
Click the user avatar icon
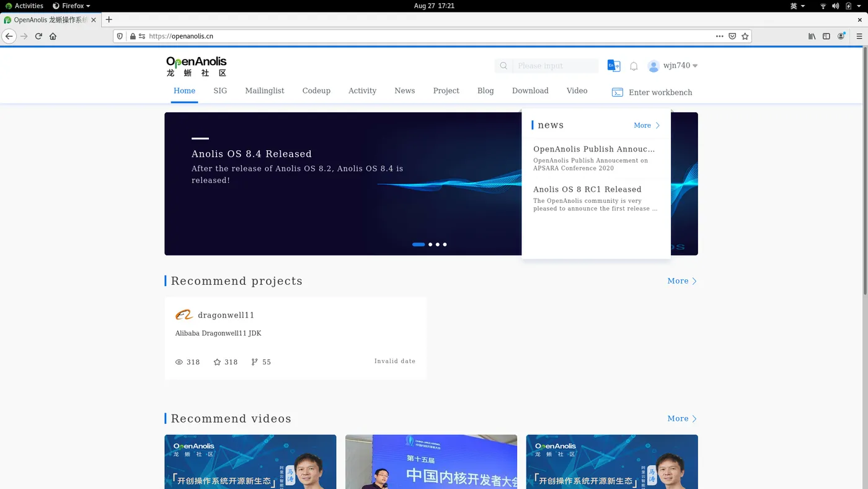[x=653, y=66]
